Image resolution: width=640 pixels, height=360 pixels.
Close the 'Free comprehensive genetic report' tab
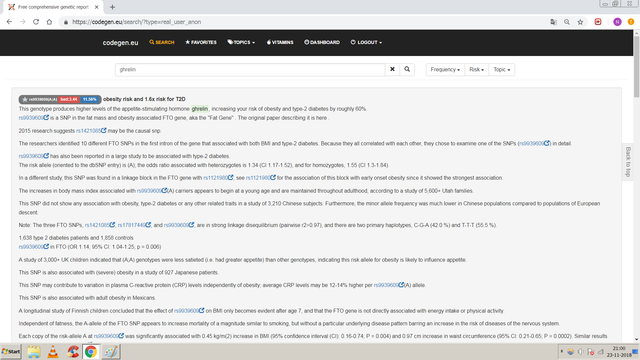[x=96, y=7]
